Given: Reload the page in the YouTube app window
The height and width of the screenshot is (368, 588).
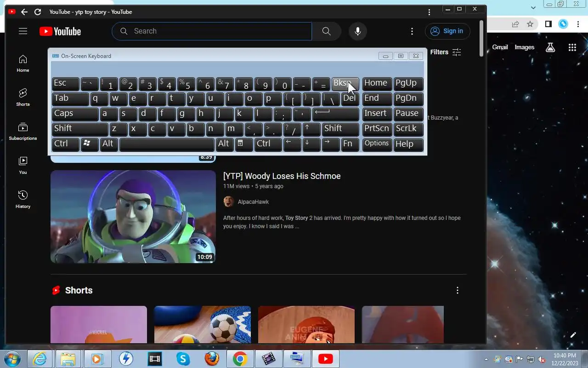Looking at the screenshot, I should point(38,12).
